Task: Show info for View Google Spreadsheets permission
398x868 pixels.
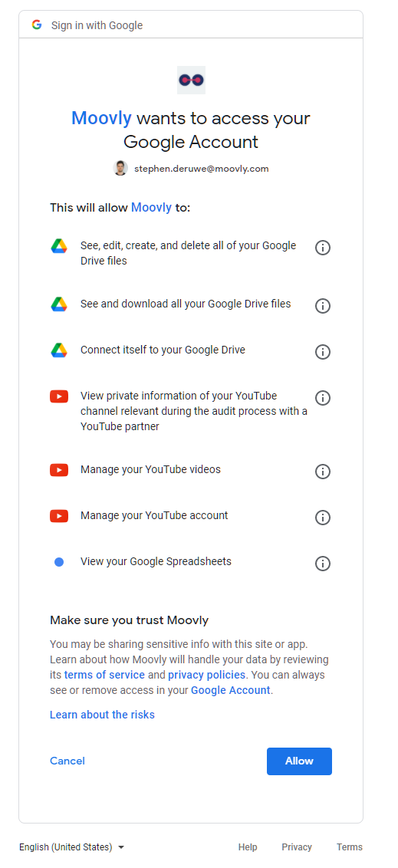Action: coord(323,563)
